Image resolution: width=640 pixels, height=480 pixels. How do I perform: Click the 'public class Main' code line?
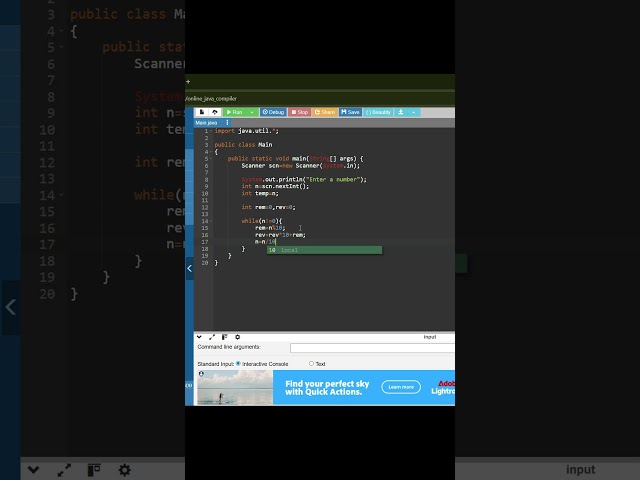click(243, 145)
